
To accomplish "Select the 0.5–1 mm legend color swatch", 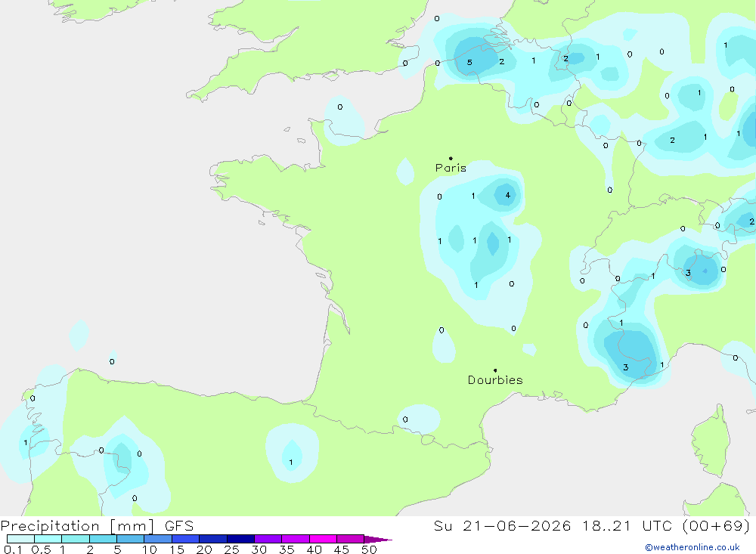I will point(48,539).
